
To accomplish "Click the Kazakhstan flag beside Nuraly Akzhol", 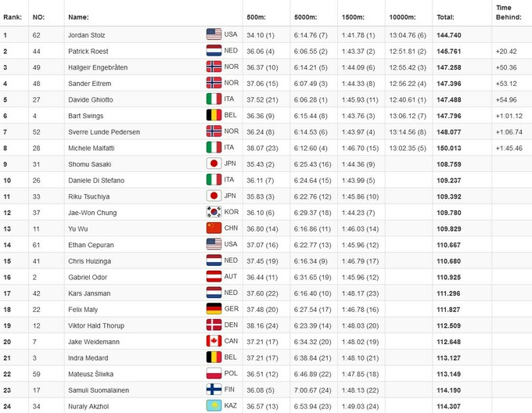I will 214,407.
